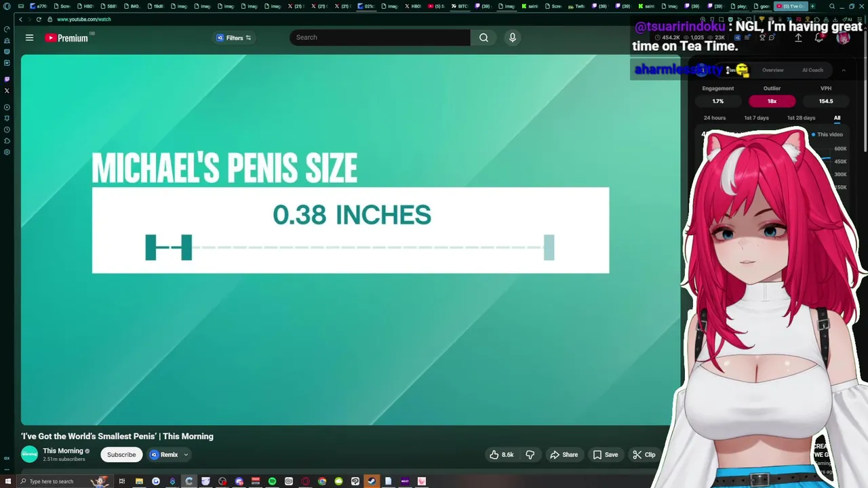
Task: Expand the Remix dropdown arrow
Action: (x=186, y=455)
